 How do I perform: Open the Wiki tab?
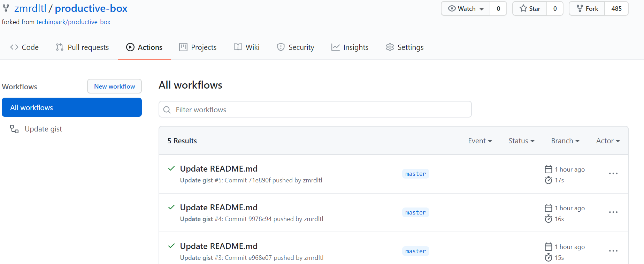click(x=246, y=47)
